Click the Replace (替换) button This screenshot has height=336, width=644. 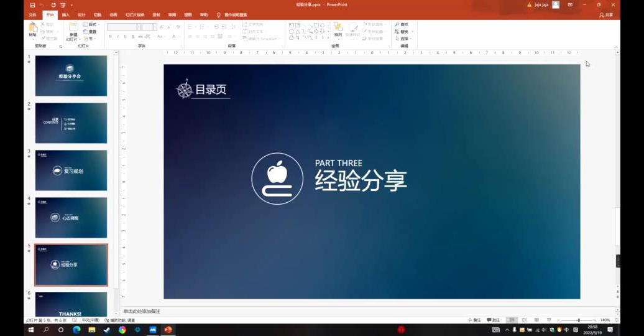[402, 31]
